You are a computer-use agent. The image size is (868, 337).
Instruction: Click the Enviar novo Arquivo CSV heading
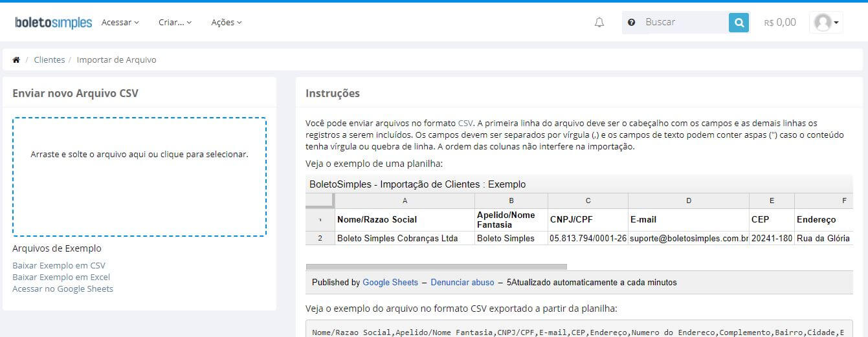click(75, 93)
